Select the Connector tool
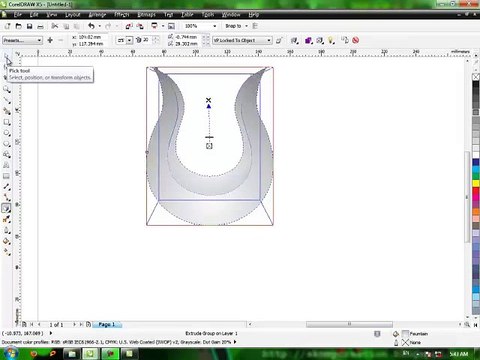 pos(6,197)
